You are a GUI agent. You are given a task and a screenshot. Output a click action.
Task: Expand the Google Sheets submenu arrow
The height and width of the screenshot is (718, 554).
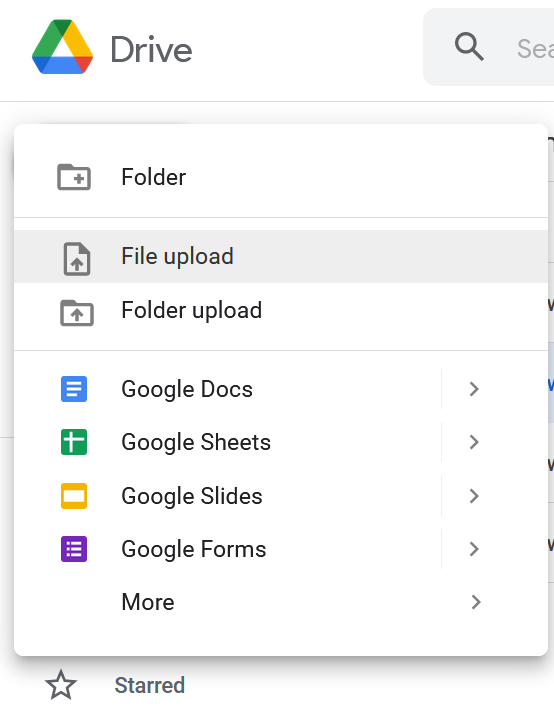point(474,442)
